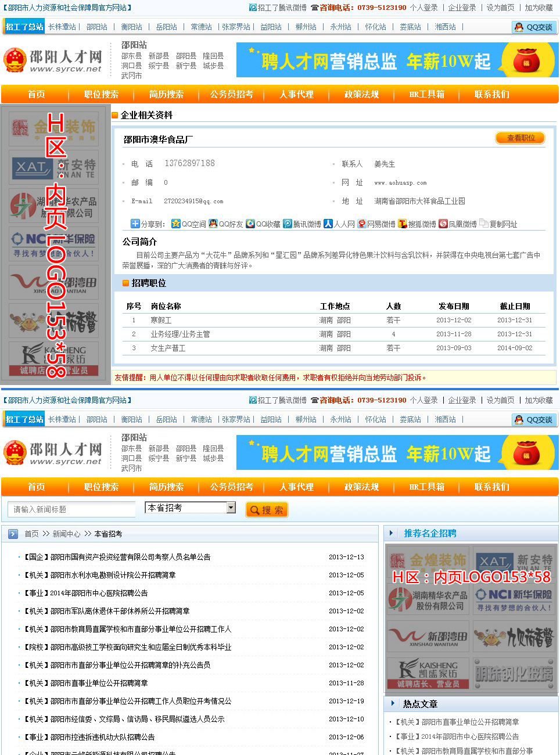Screen dimensions: 560x755
Task: Click the 请输入新闻标题 search field
Action: 71,509
